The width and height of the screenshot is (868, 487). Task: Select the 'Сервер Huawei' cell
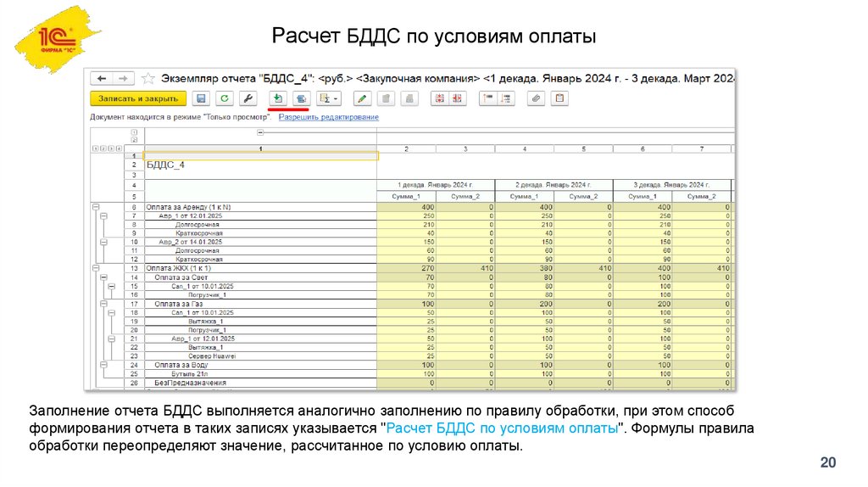tap(261, 356)
